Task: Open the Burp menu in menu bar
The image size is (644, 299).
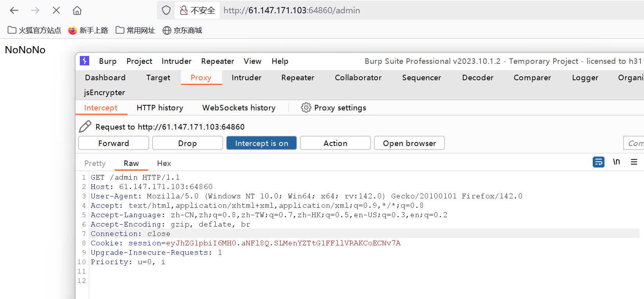Action: [108, 61]
